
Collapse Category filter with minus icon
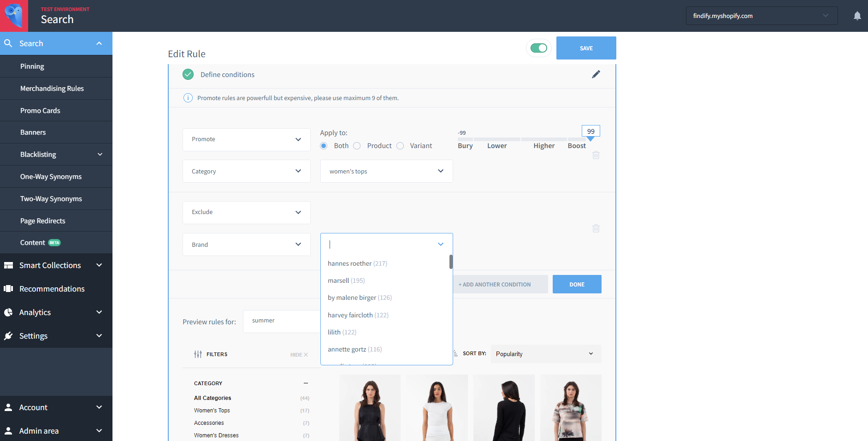coord(306,383)
